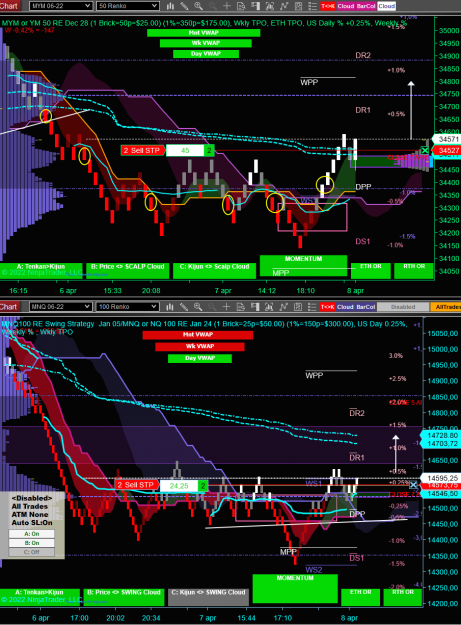
Task: Toggle B: On option in trade panel
Action: coord(31,543)
